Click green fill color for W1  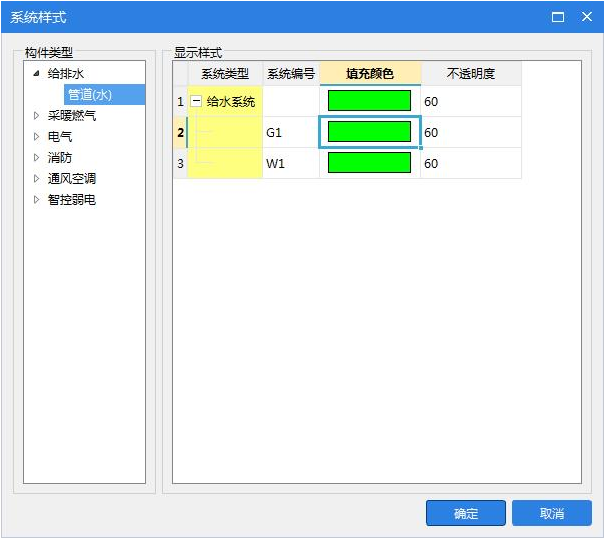click(x=369, y=163)
